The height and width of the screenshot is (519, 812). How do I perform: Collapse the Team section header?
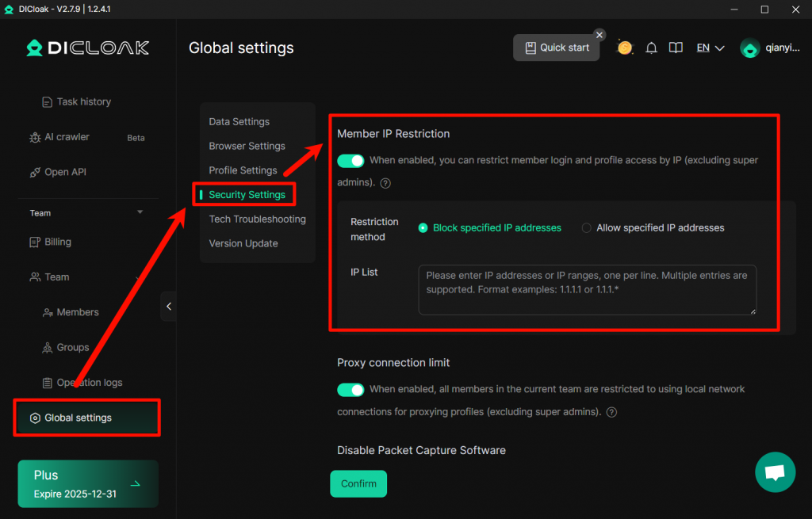140,212
